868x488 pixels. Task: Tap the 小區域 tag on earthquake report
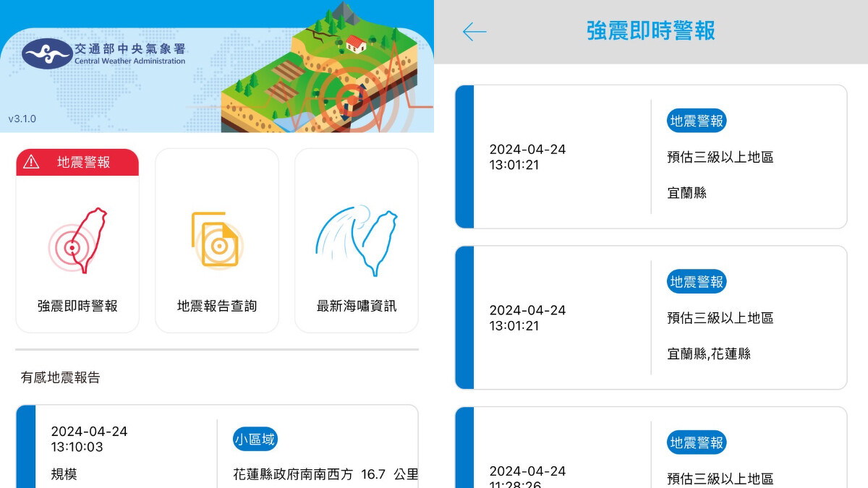[255, 438]
